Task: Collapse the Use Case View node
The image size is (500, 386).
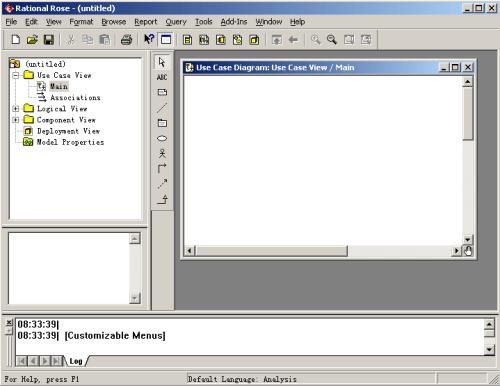Action: (x=16, y=75)
